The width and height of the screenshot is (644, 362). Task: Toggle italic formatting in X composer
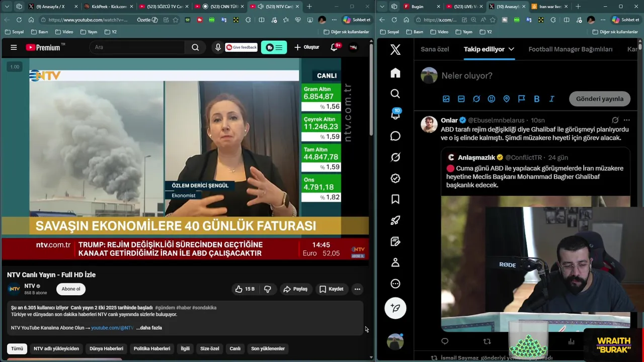coord(552,99)
